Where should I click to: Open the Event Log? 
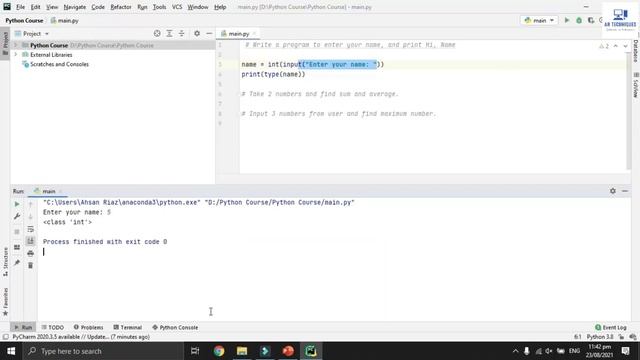pyautogui.click(x=611, y=327)
